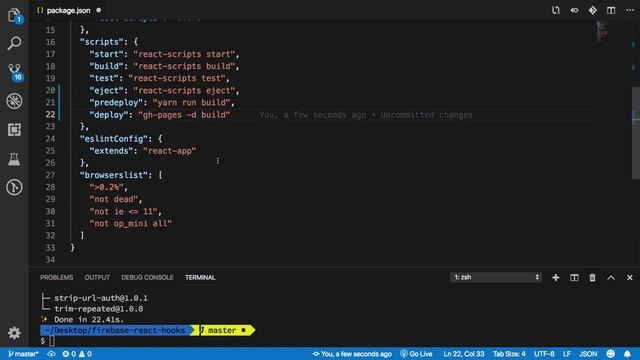Viewport: 640px width, 360px height.
Task: Split the editor right
Action: tap(611, 10)
